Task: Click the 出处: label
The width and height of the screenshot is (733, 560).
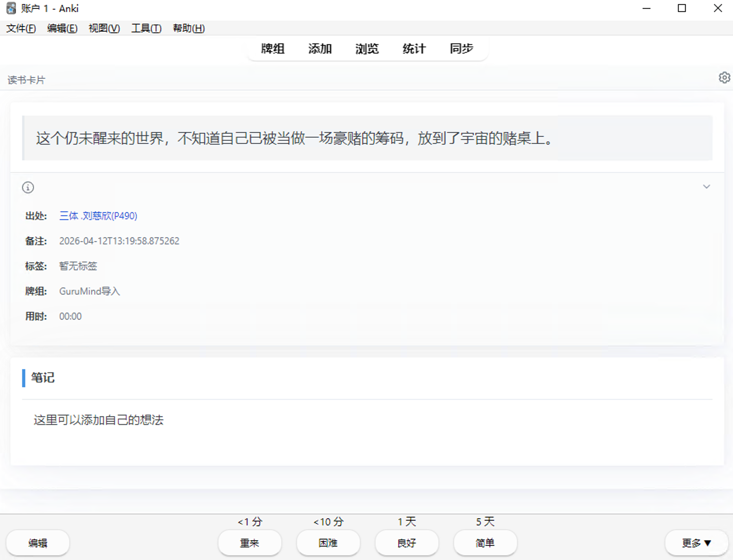Action: pyautogui.click(x=36, y=216)
